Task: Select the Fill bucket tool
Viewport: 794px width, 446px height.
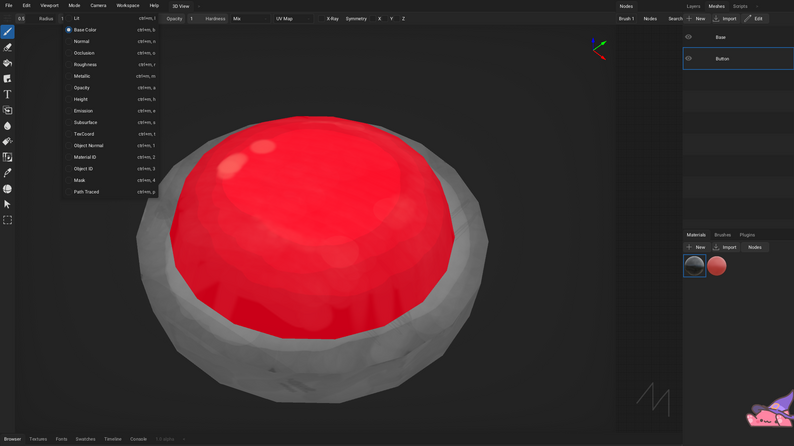Action: (8, 63)
